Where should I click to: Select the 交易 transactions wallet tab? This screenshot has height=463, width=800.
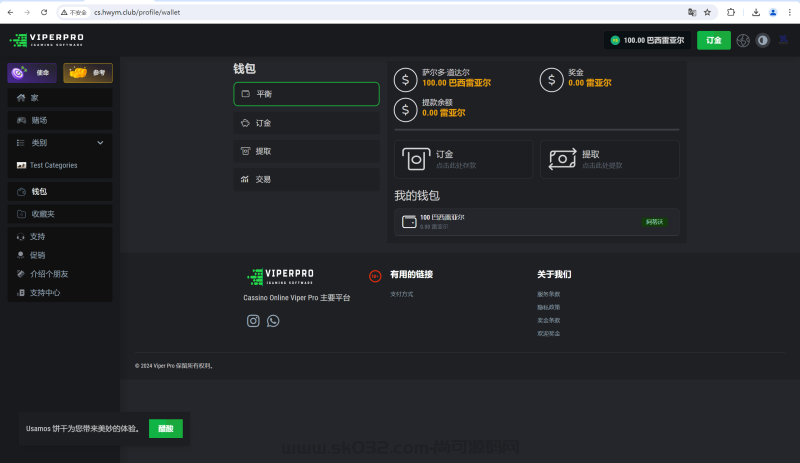click(306, 179)
